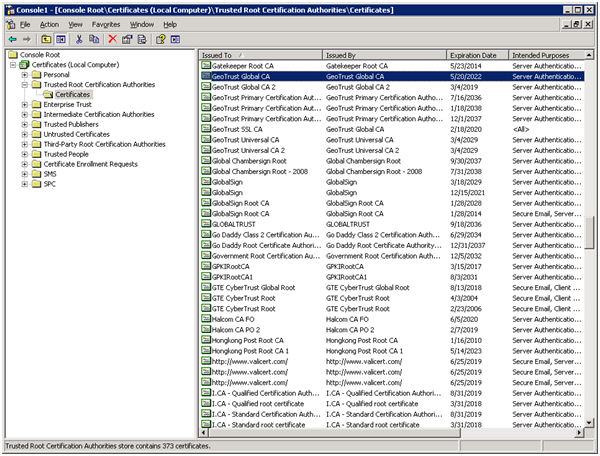Click the Copy toolbar icon
Screen dimensions: 600x456
(94, 39)
